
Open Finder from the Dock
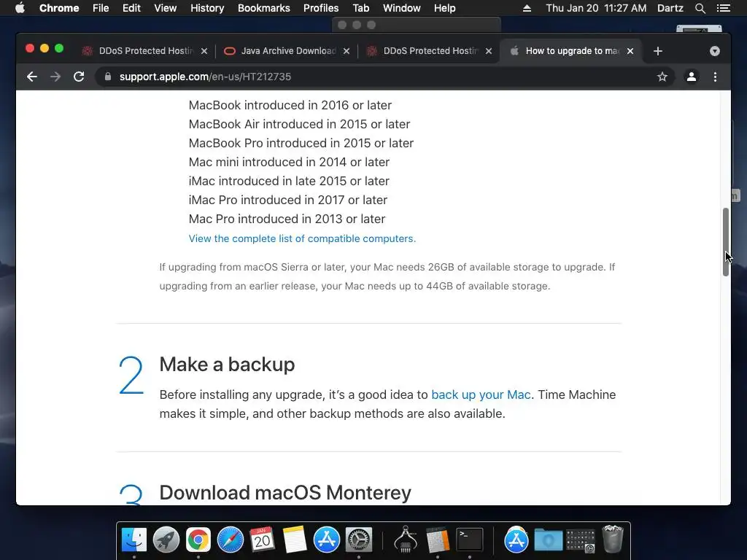tap(134, 540)
